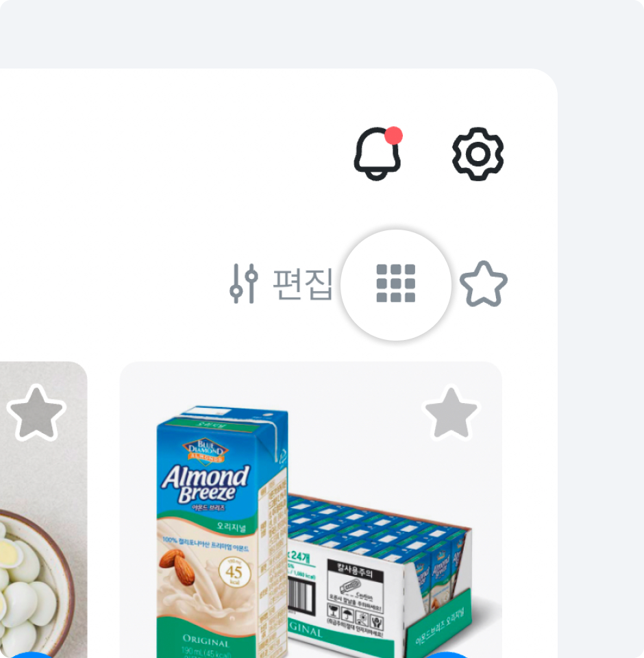Tap the red notification badge dot

pyautogui.click(x=393, y=136)
